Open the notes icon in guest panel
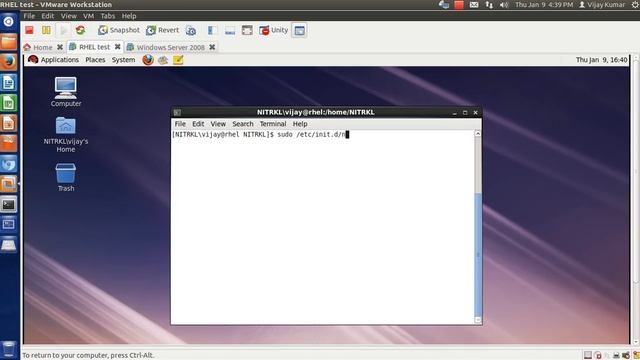640x360 pixels. pyautogui.click(x=178, y=60)
